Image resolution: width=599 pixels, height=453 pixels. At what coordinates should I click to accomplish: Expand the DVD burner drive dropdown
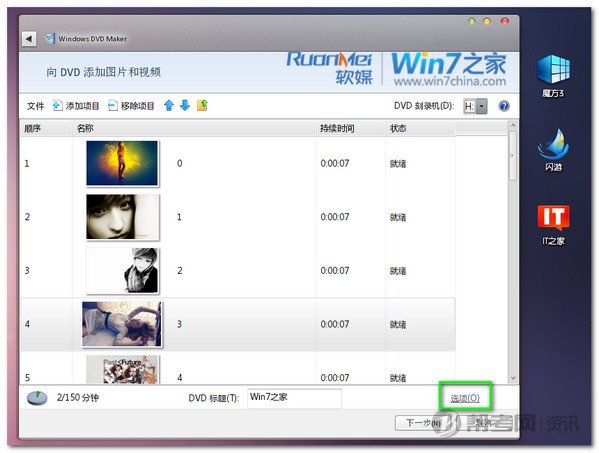point(482,106)
